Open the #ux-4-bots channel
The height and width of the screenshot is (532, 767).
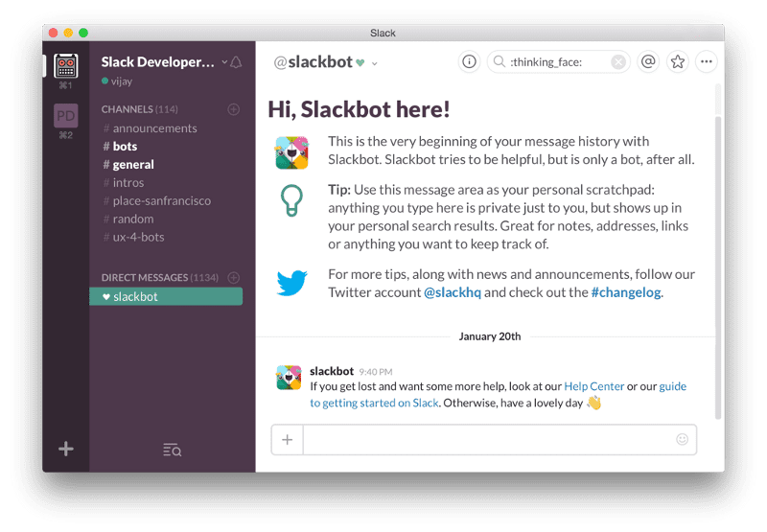click(138, 237)
